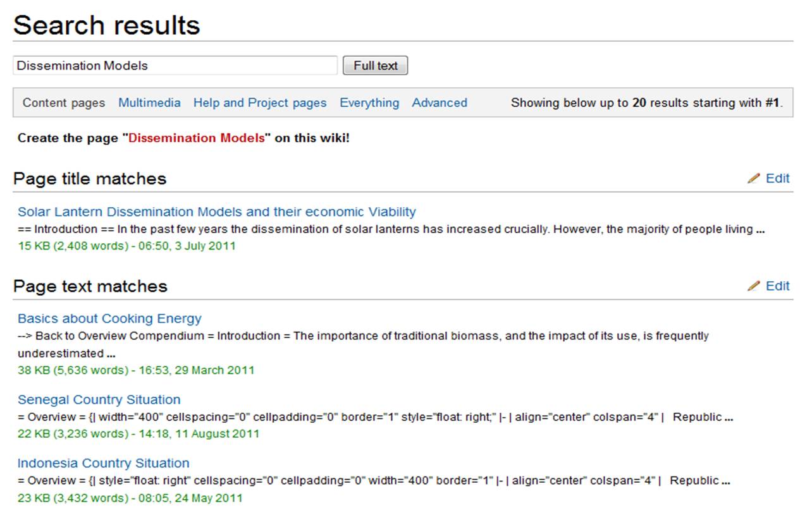Click the Page title matches heading

pos(90,179)
